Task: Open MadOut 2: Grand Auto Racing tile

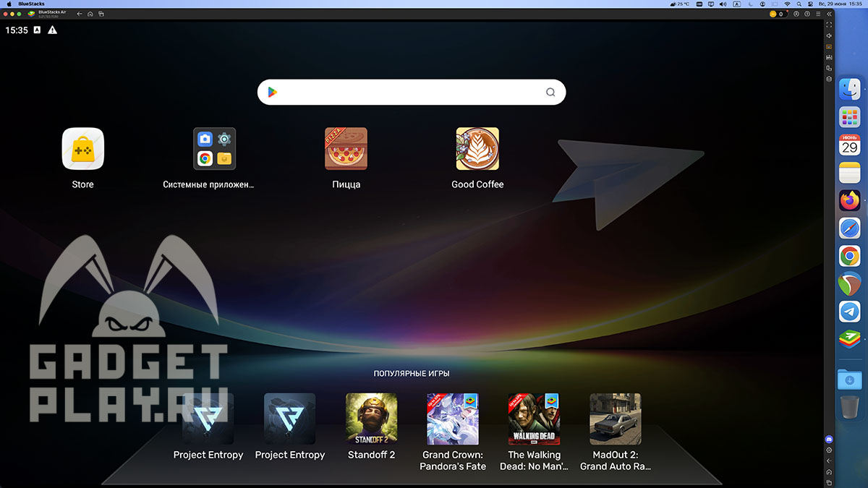Action: 616,419
